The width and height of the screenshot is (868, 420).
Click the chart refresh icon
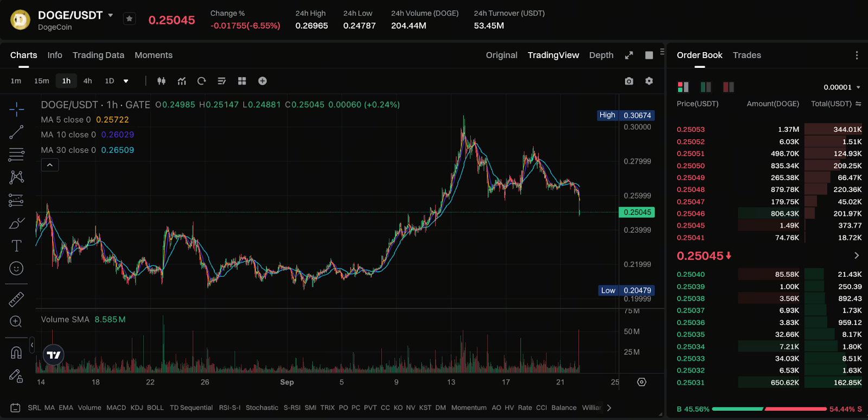tap(202, 81)
